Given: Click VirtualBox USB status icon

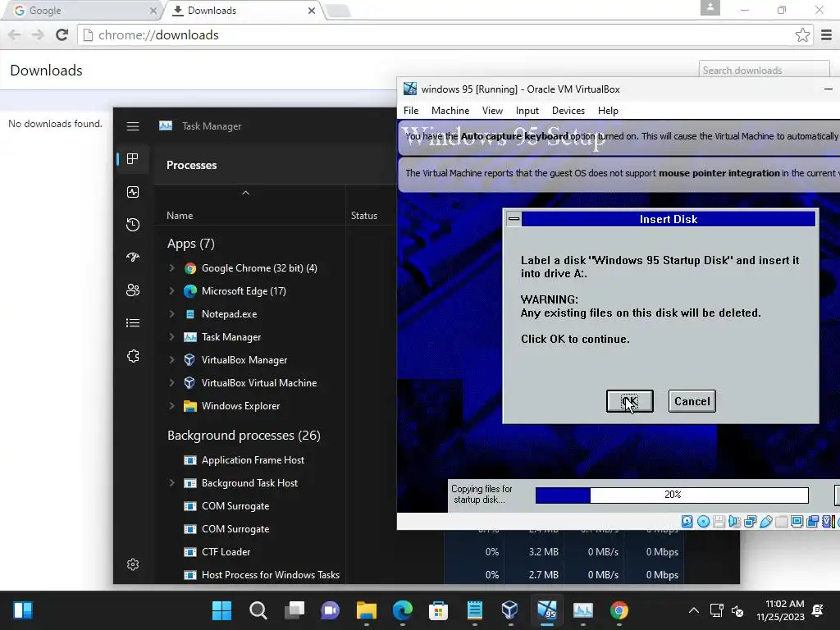Looking at the screenshot, I should click(x=765, y=521).
